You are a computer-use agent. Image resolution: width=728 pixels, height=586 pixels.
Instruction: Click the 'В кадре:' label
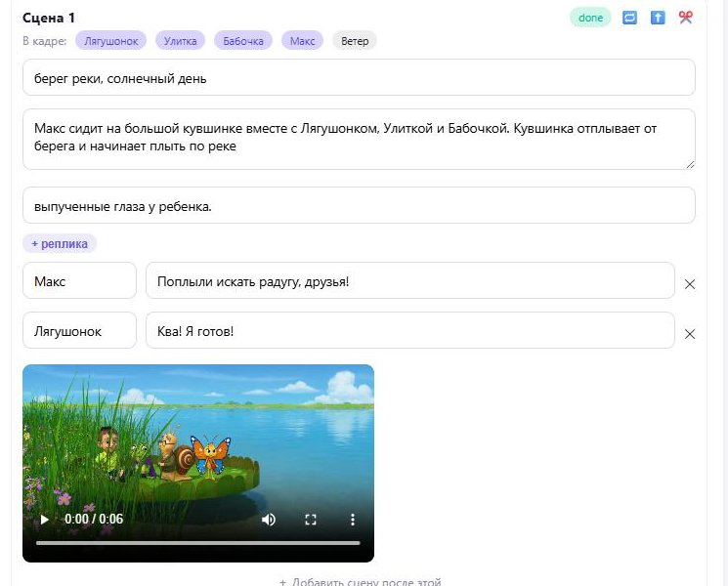45,41
